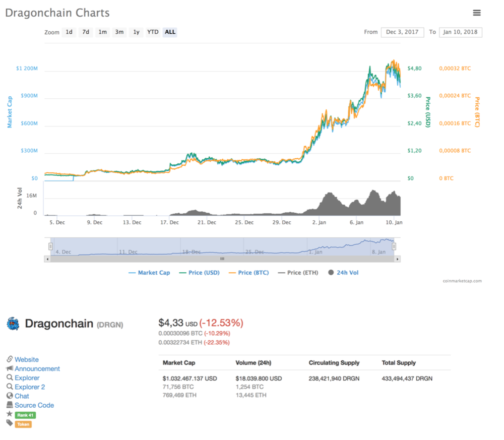Click the 433,494,437 DRGN total supply value

click(x=407, y=379)
